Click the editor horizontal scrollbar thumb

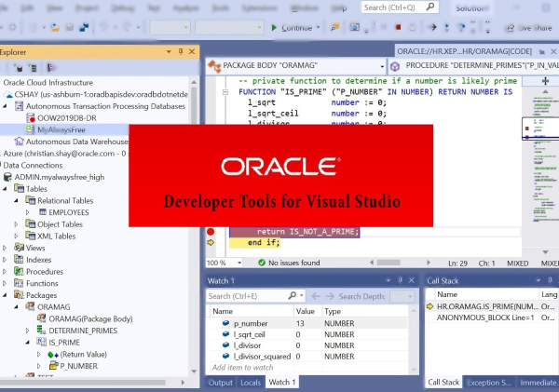point(389,263)
